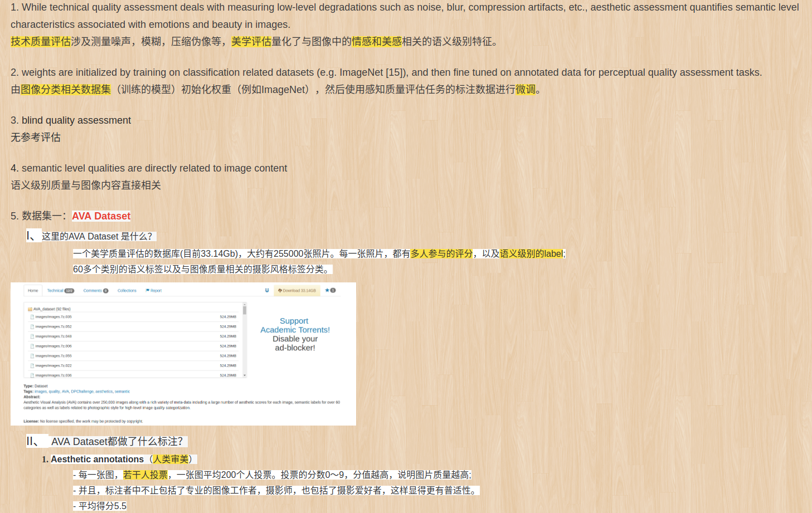Viewport: 812px width, 513px height.
Task: Click the highlighted 语义级别的label phrase
Action: click(x=531, y=254)
